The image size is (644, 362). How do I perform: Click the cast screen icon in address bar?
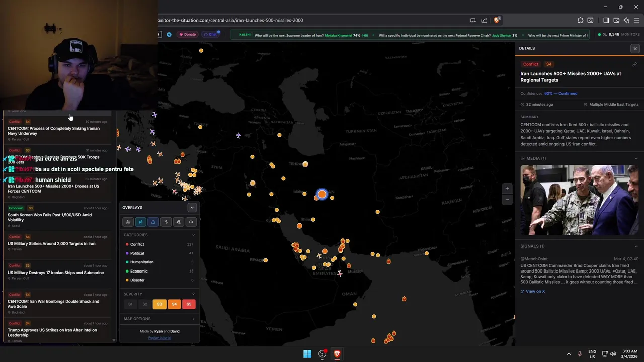click(473, 20)
